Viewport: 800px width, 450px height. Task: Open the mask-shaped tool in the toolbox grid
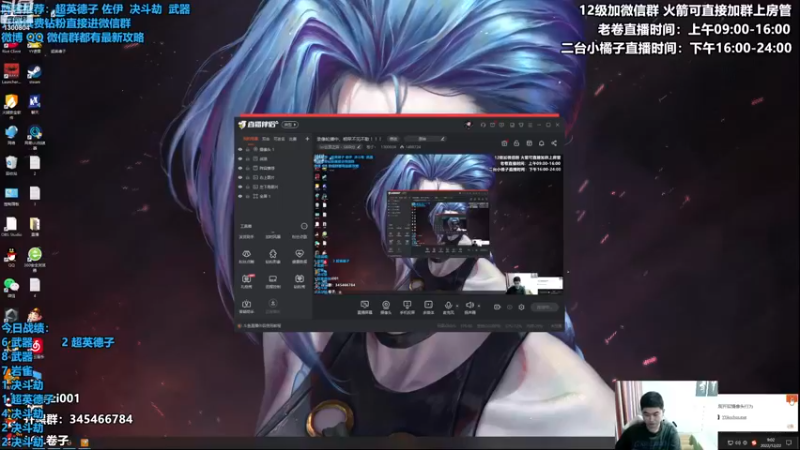pyautogui.click(x=246, y=256)
